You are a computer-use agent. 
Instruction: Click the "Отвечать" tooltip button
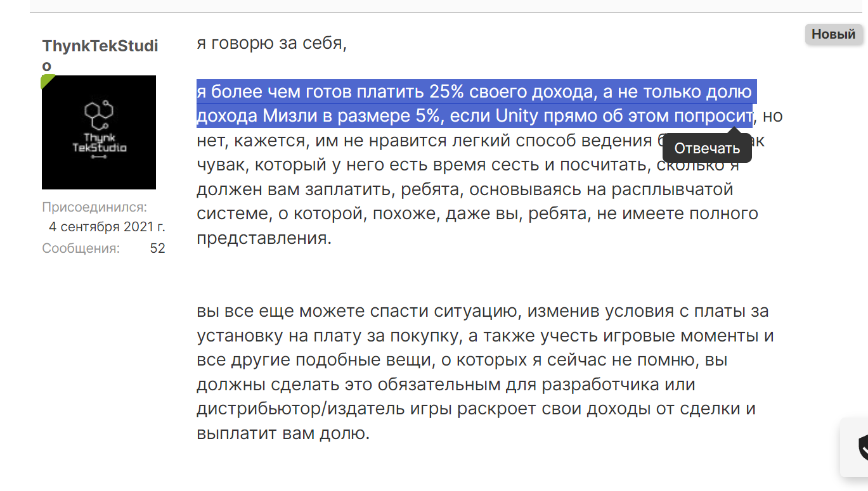tap(707, 148)
